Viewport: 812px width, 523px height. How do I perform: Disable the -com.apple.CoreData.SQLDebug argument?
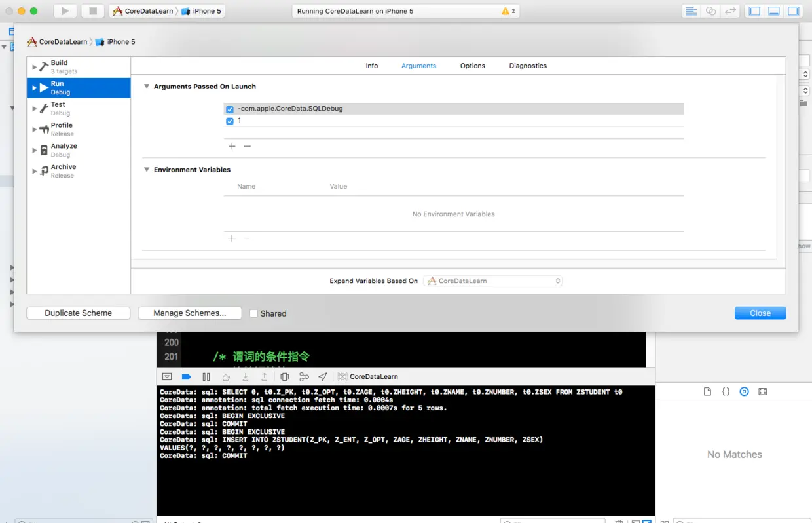coord(230,109)
